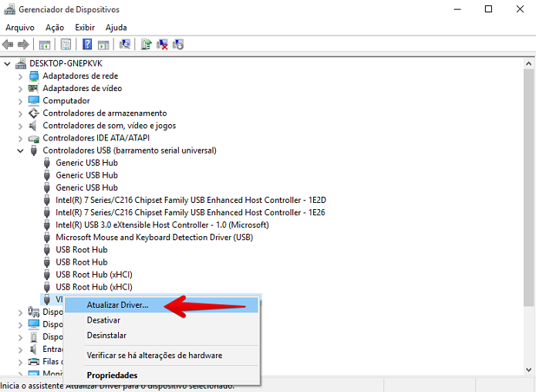Maximize the Gerenciador de Dispositivos window
Viewport: 536px width, 392px height.
pyautogui.click(x=488, y=9)
